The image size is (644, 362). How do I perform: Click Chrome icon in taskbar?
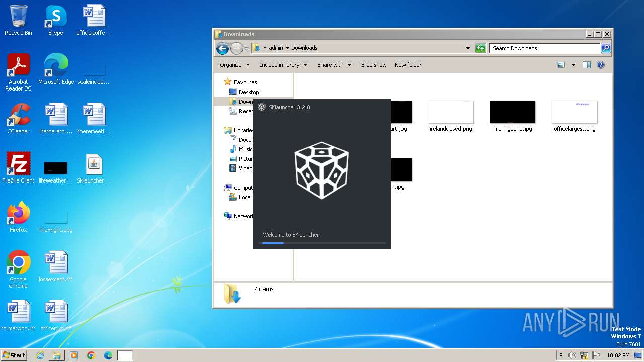click(x=91, y=355)
